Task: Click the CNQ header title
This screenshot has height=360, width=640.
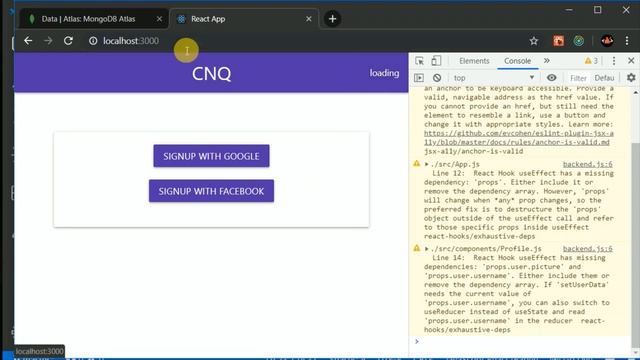Action: tap(211, 73)
